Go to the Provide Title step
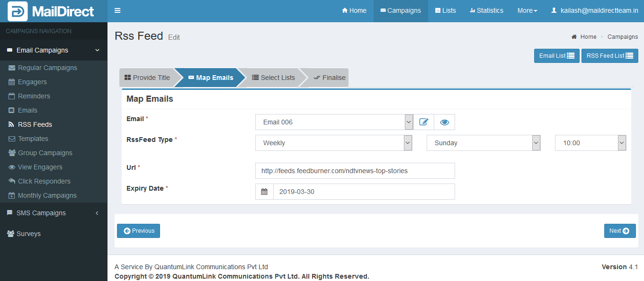 coord(147,78)
